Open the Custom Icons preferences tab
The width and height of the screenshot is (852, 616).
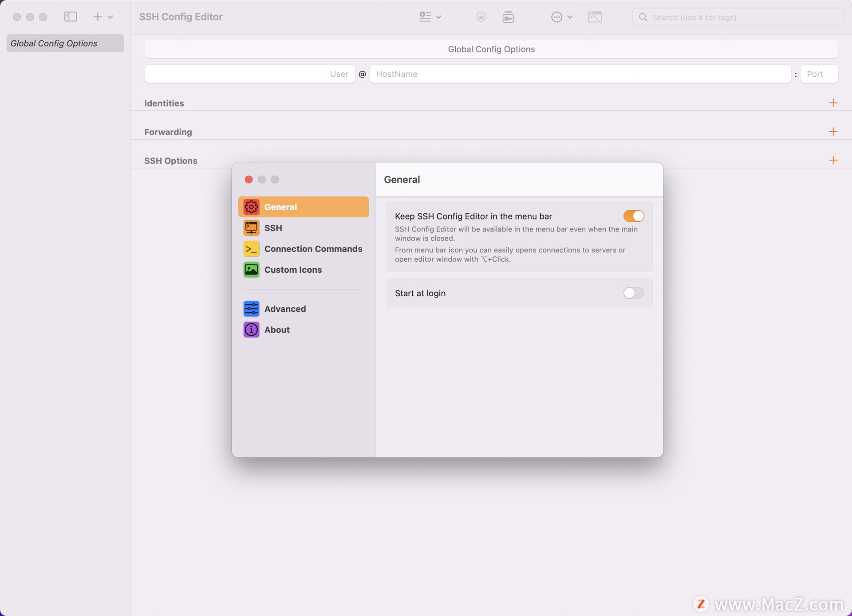point(304,270)
